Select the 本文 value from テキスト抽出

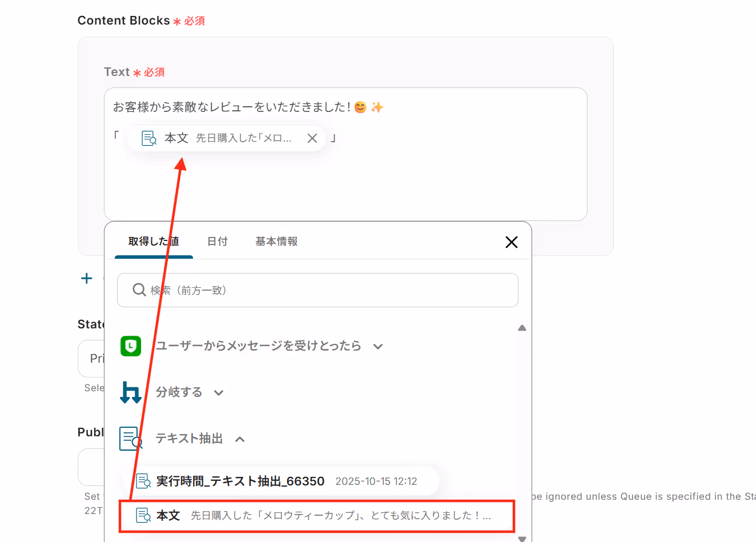coord(317,516)
